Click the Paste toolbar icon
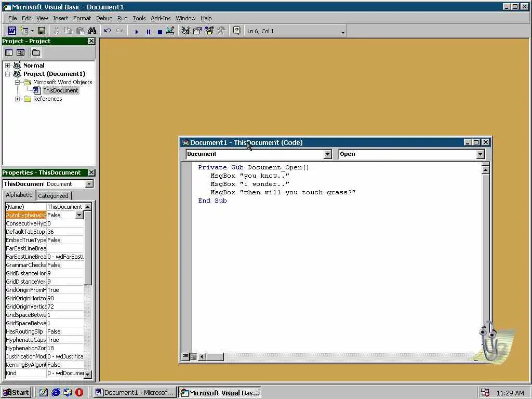The height and width of the screenshot is (399, 532). pos(81,31)
